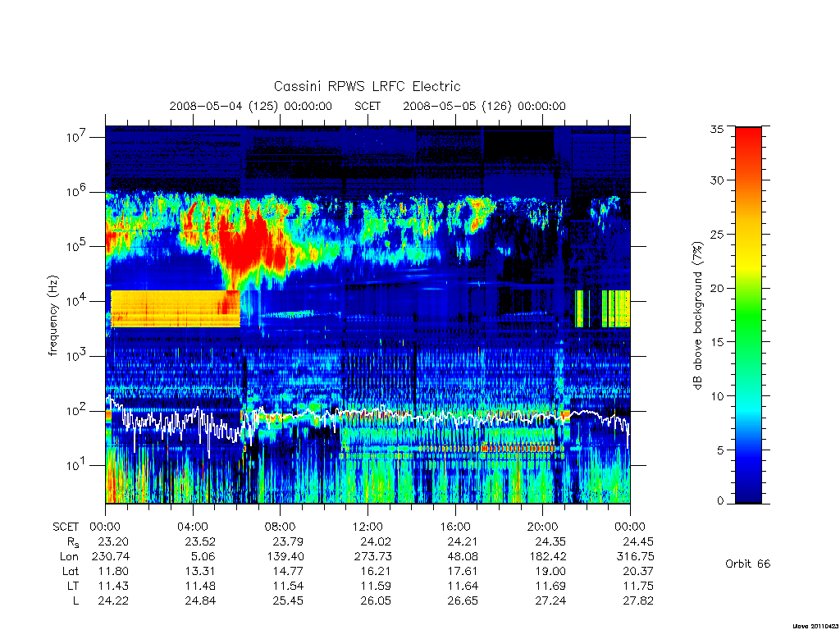Click the L value '24.22'
The width and height of the screenshot is (840, 630).
pos(113,601)
